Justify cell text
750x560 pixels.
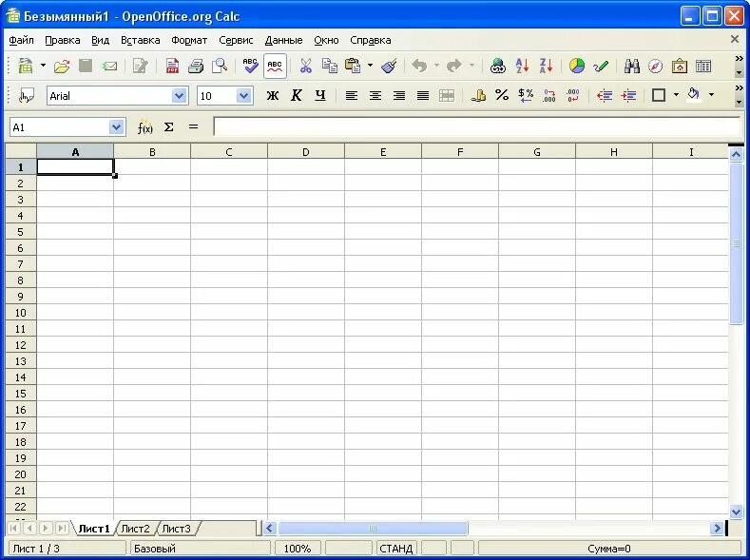pyautogui.click(x=423, y=96)
